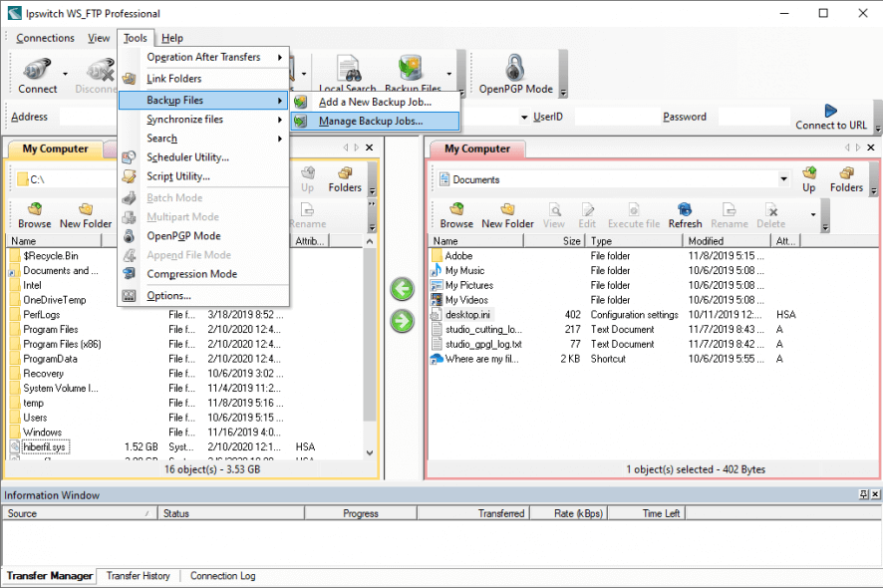Click Up in the right Documents pane

(x=809, y=179)
